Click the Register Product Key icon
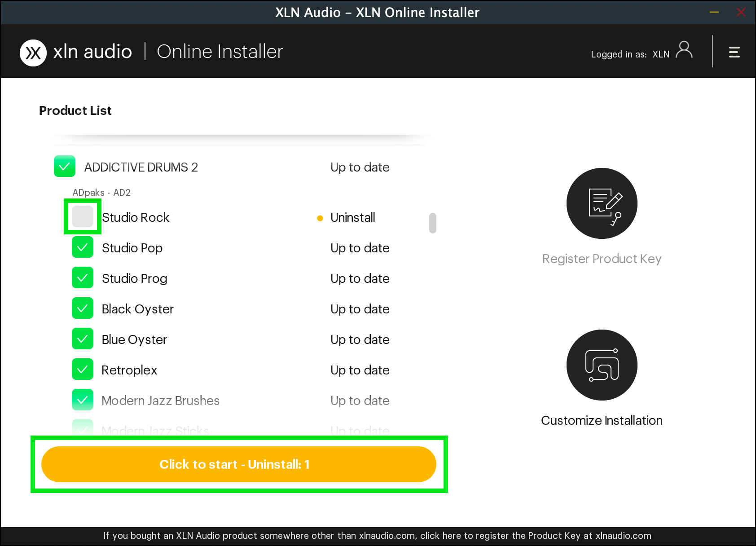This screenshot has height=546, width=756. click(x=602, y=203)
